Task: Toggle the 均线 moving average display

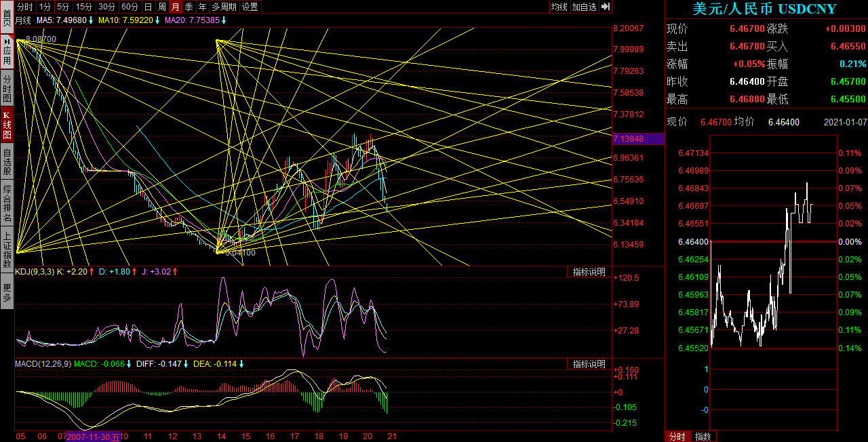Action: click(x=559, y=7)
